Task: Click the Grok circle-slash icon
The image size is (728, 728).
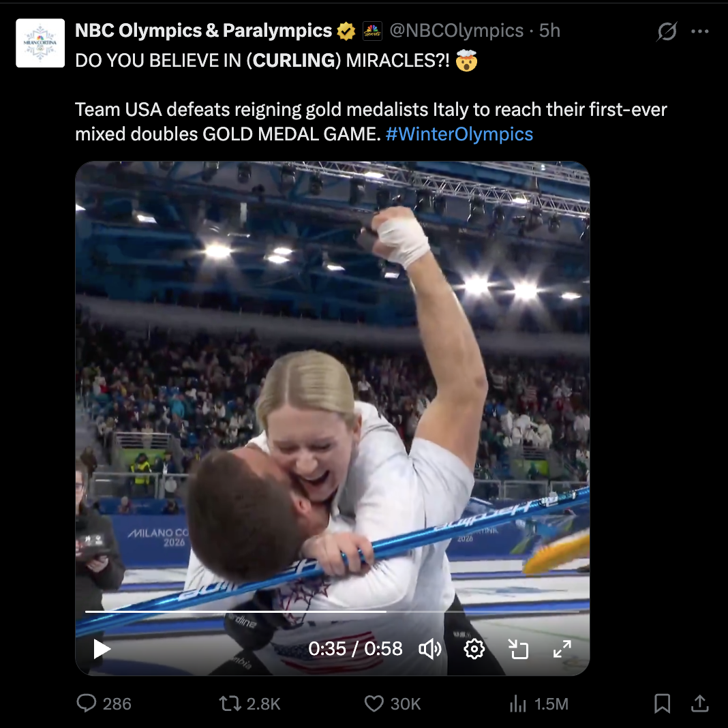Action: 667,31
